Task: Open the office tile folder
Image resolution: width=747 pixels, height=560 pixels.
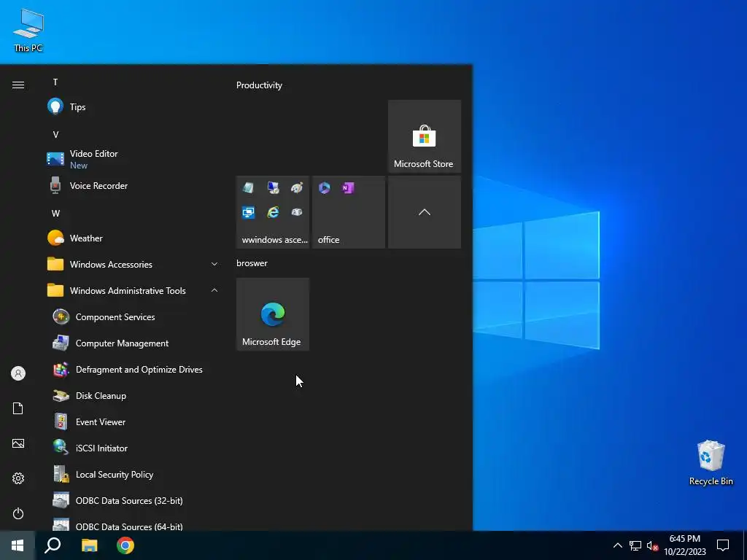Action: (x=349, y=212)
